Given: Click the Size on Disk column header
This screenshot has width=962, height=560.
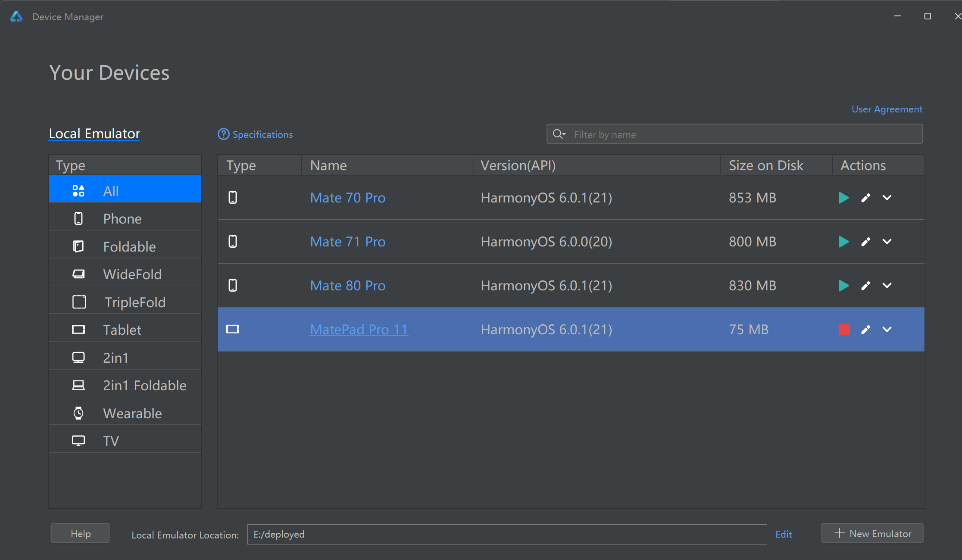Looking at the screenshot, I should (776, 165).
